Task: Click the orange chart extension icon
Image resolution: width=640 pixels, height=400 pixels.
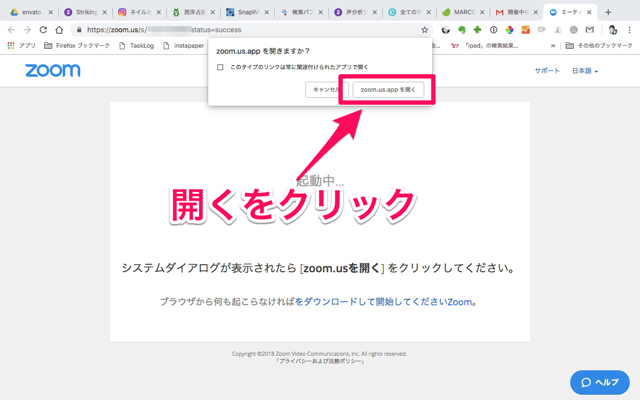Action: pyautogui.click(x=525, y=30)
